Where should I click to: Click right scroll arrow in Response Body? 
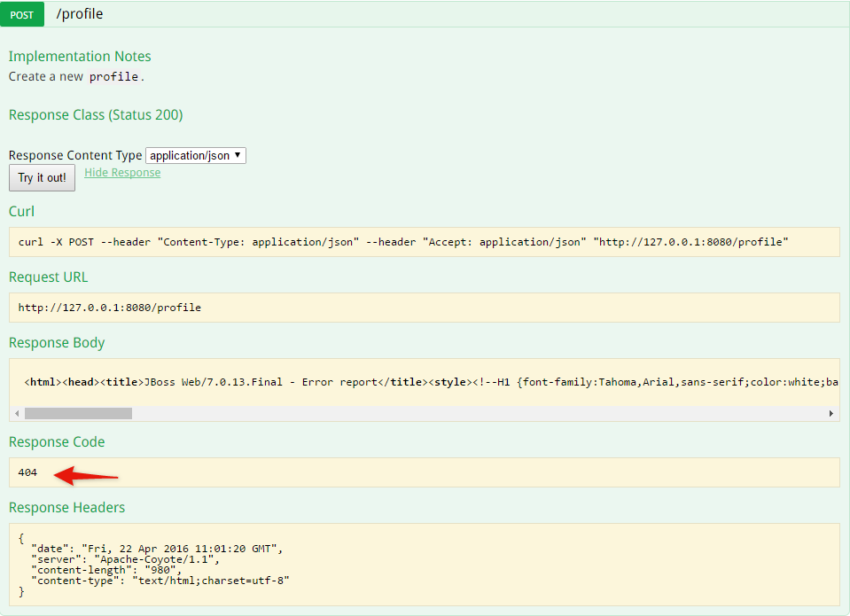[831, 414]
